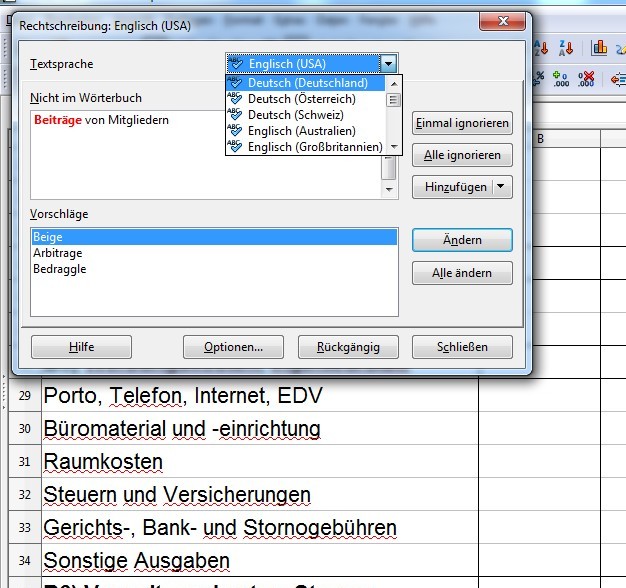Viewport: 626px width, 588px height.
Task: Select row header 32
Action: [25, 495]
